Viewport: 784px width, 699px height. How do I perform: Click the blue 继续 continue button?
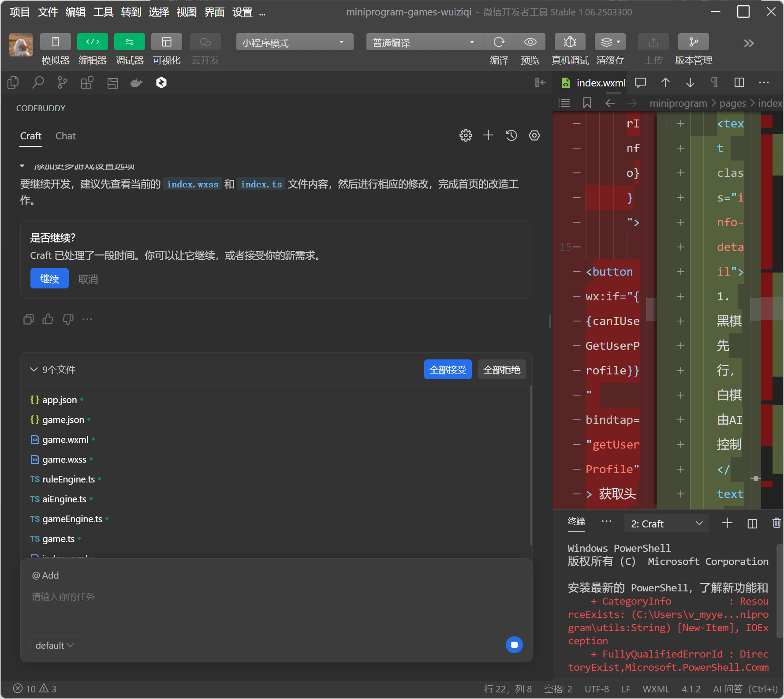[49, 279]
